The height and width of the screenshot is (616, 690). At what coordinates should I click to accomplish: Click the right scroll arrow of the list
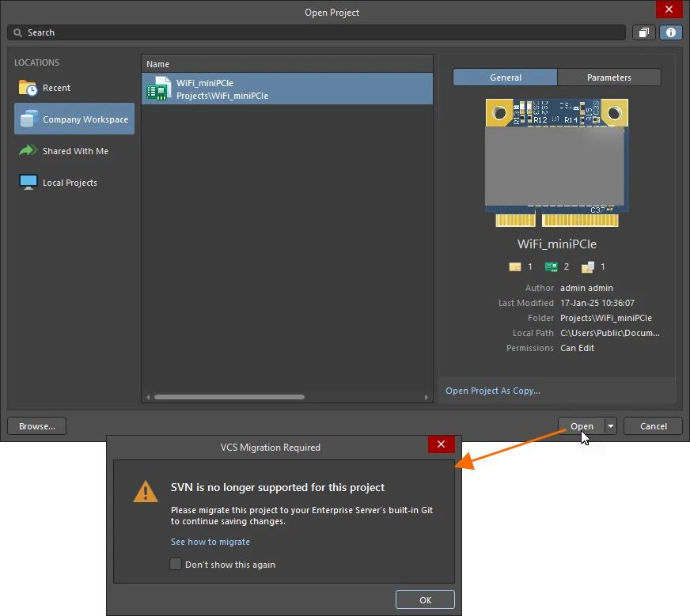[x=426, y=397]
